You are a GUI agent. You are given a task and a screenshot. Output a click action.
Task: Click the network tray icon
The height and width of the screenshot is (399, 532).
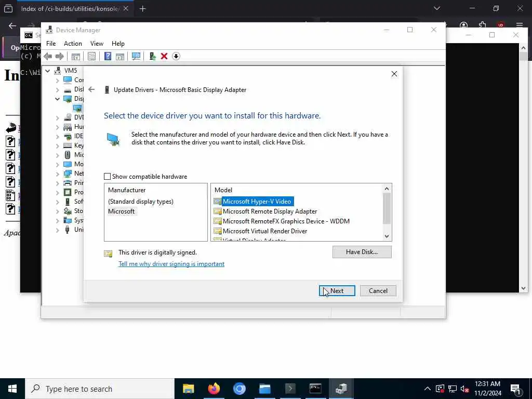click(453, 389)
